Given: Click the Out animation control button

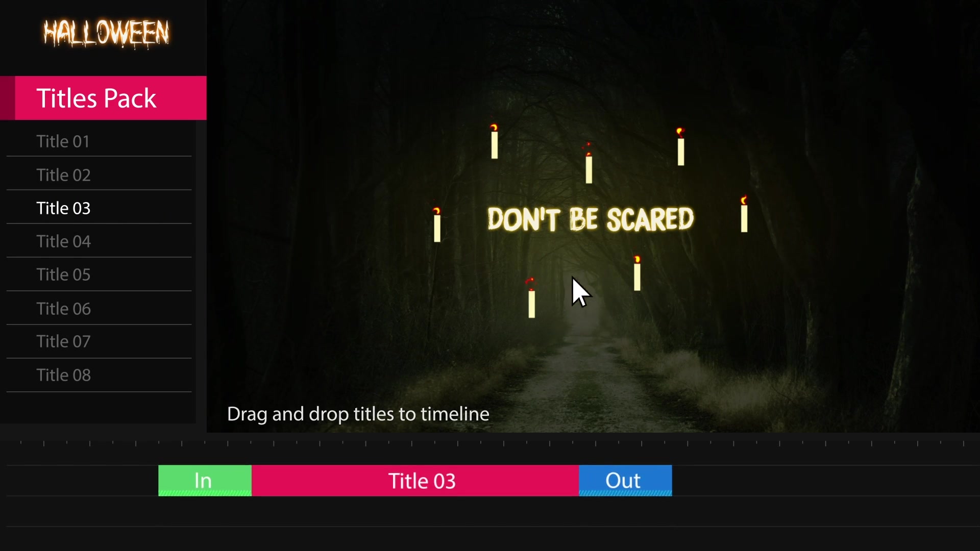Looking at the screenshot, I should [623, 481].
